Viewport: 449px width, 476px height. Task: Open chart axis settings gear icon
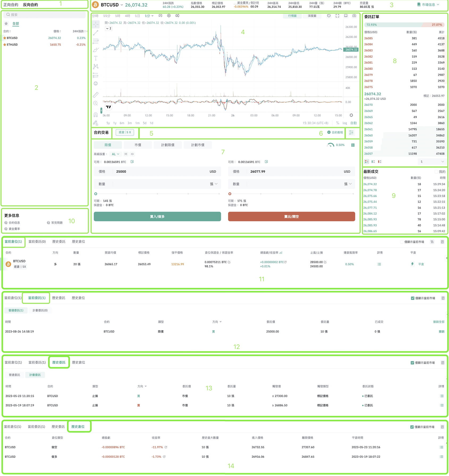click(351, 115)
